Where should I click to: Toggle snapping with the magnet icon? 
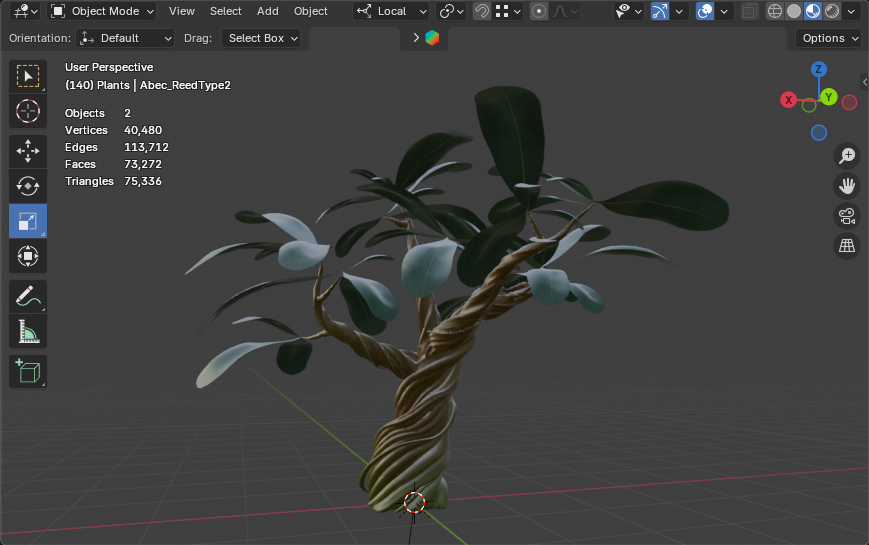pos(482,11)
